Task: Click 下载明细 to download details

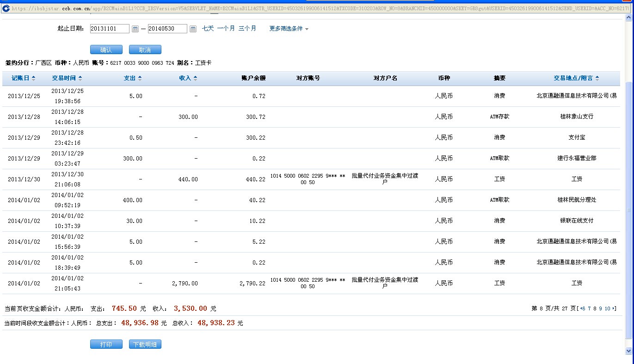Action: pos(145,344)
